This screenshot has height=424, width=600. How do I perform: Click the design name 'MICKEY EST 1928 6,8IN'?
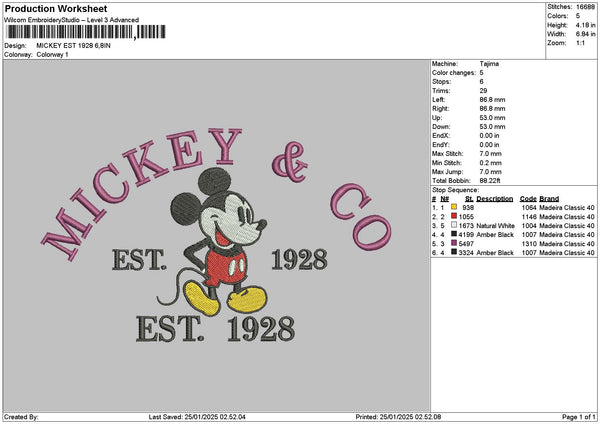tap(73, 46)
